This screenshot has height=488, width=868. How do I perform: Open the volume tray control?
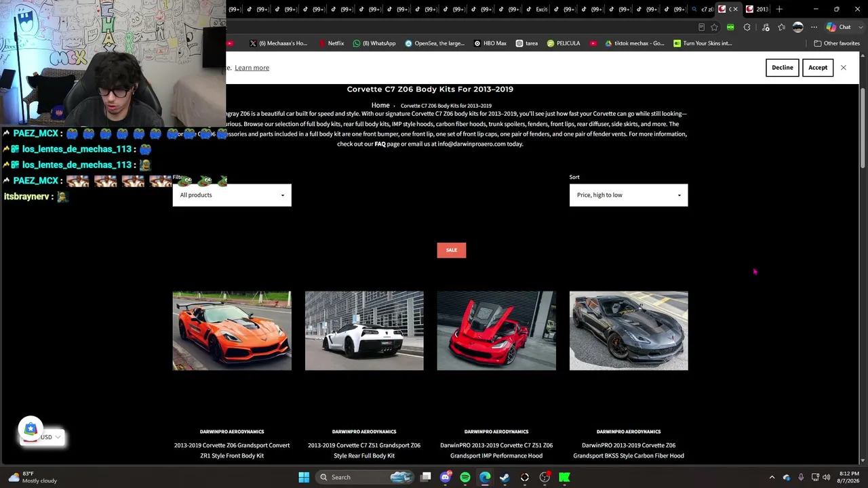click(826, 477)
